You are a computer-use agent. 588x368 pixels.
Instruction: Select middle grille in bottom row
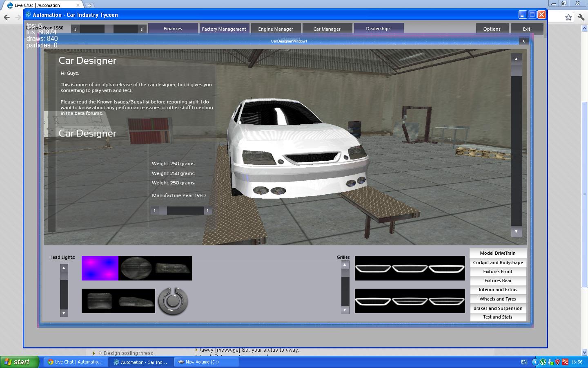410,301
